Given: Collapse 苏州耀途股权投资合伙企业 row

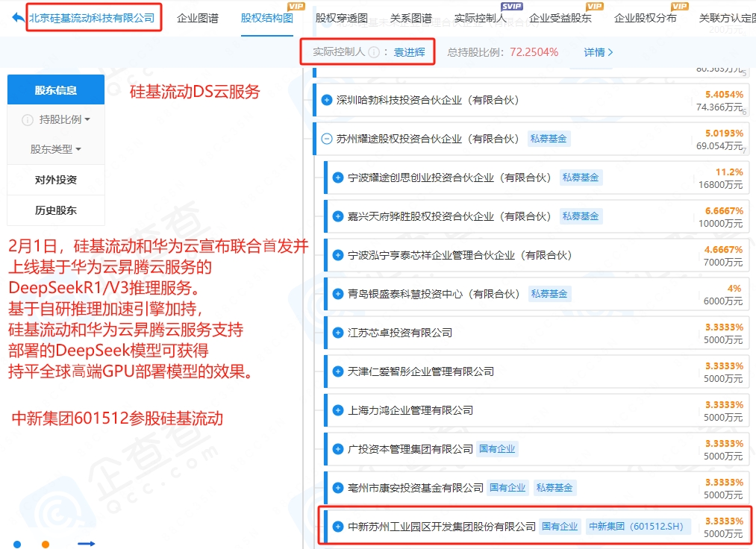Looking at the screenshot, I should point(326,139).
